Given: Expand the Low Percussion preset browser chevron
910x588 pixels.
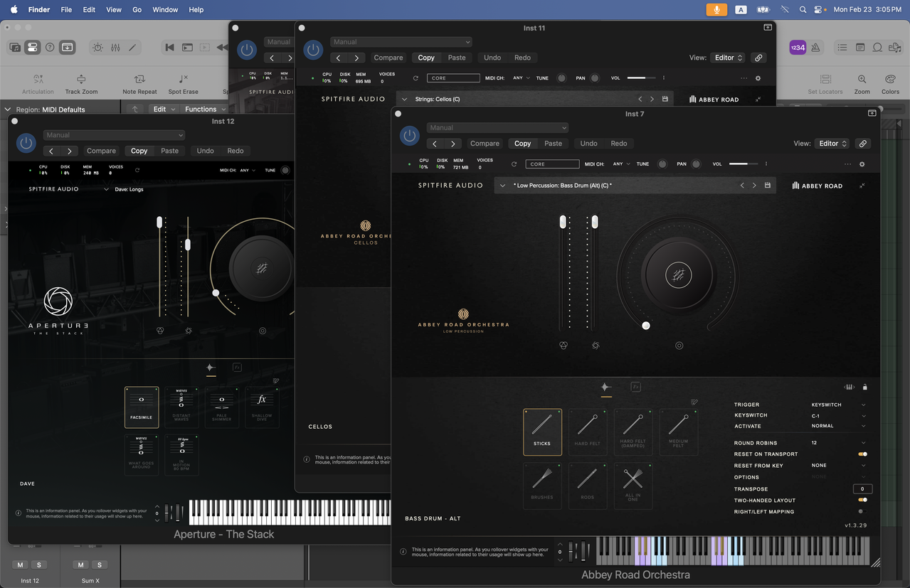Looking at the screenshot, I should point(502,186).
